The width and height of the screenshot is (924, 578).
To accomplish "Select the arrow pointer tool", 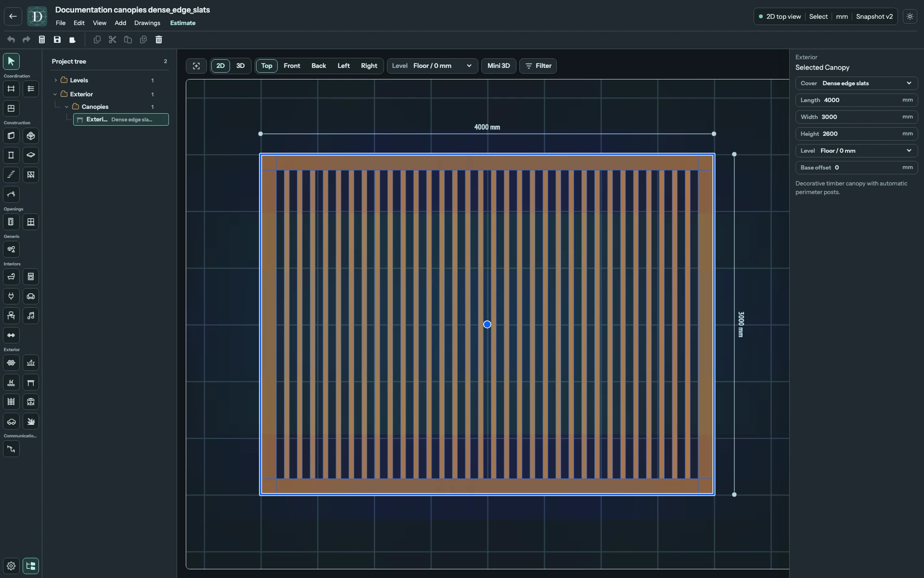I will (11, 61).
